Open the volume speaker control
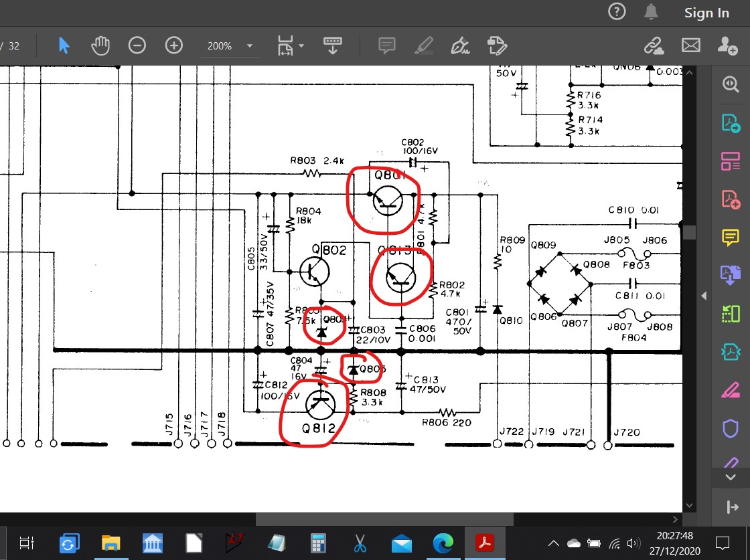The image size is (750, 560). pyautogui.click(x=633, y=543)
